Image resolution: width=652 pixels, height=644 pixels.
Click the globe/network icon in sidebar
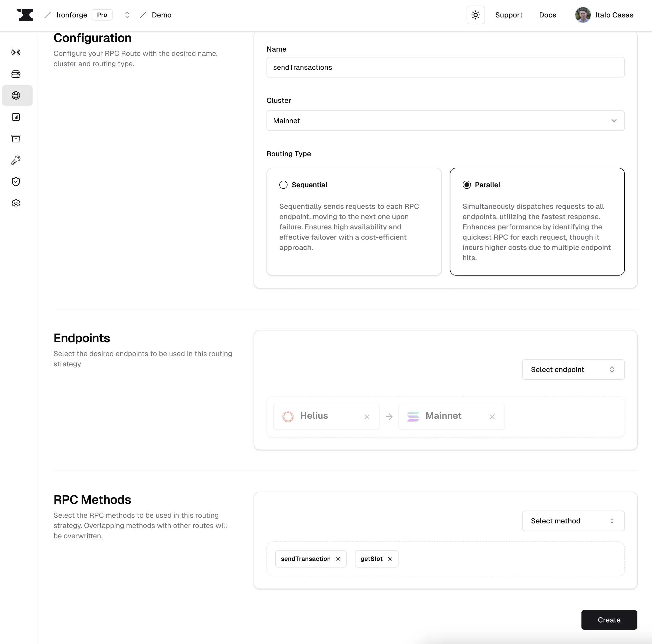click(16, 95)
